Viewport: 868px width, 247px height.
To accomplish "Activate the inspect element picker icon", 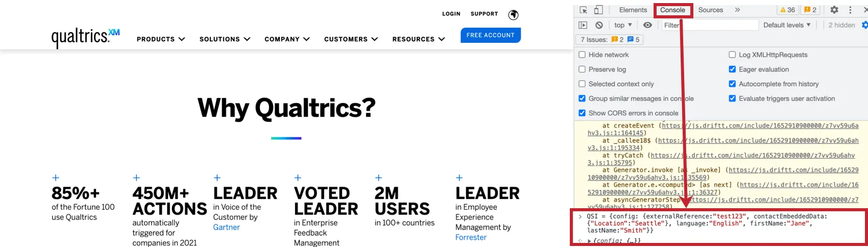I will click(x=584, y=10).
